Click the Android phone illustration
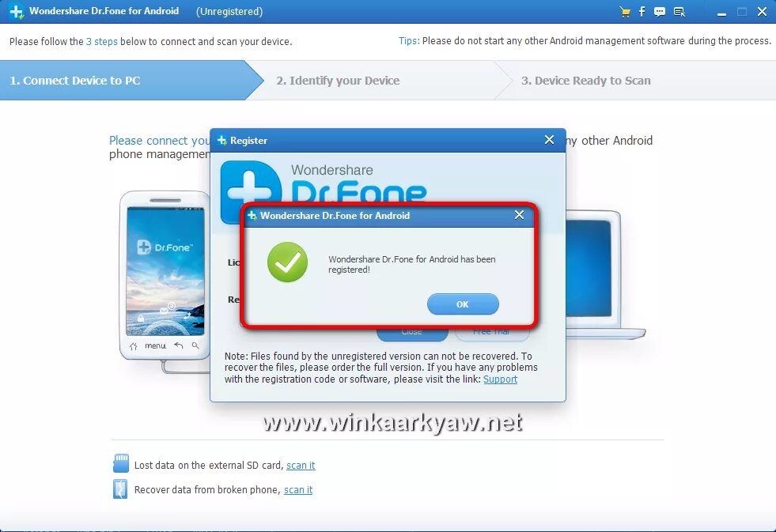This screenshot has height=532, width=776. coord(165,276)
